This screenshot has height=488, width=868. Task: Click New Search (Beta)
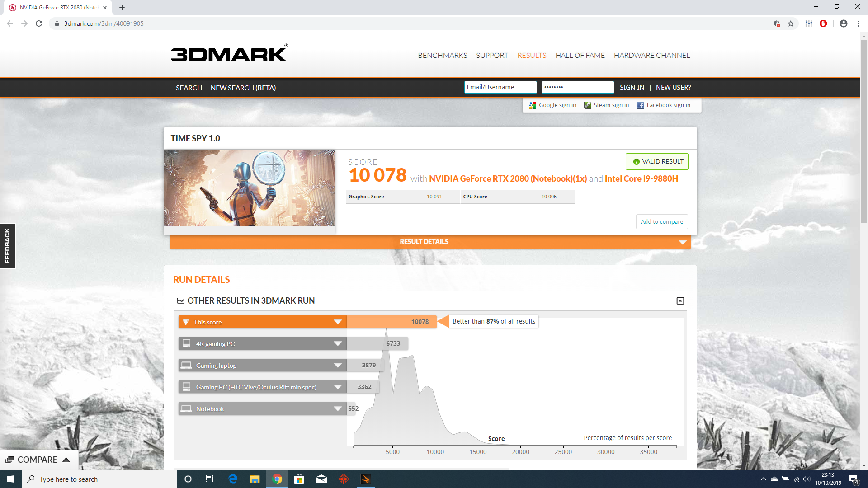243,88
